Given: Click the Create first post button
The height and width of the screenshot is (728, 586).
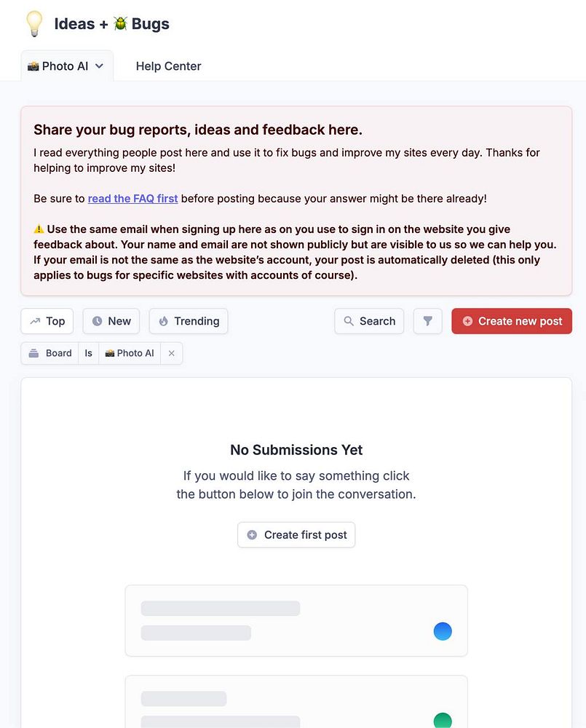Looking at the screenshot, I should click(x=296, y=534).
